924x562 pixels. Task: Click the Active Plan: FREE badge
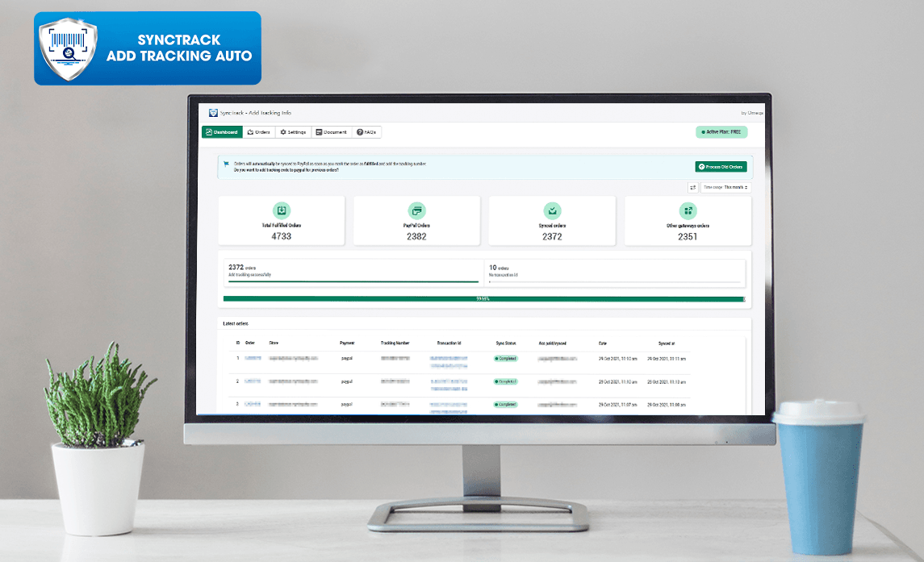(721, 132)
